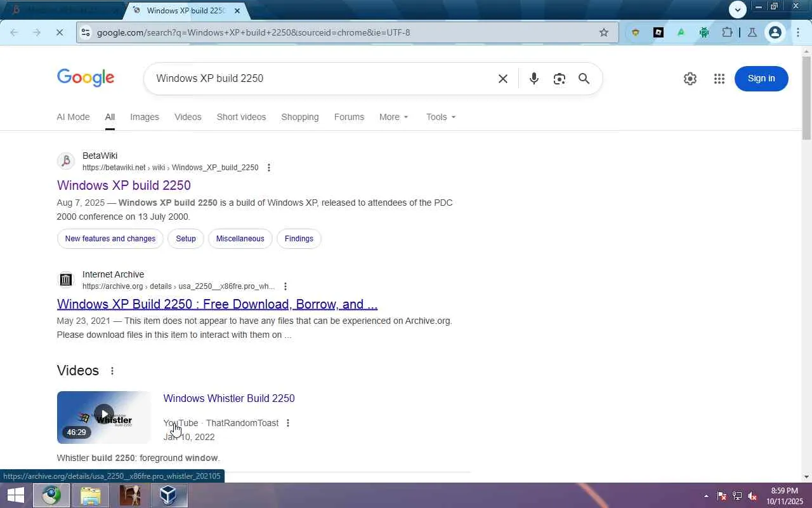Screen dimensions: 812x508
Task: Open the BetaWiki Windows XP build 2250 link
Action: pyautogui.click(x=124, y=185)
